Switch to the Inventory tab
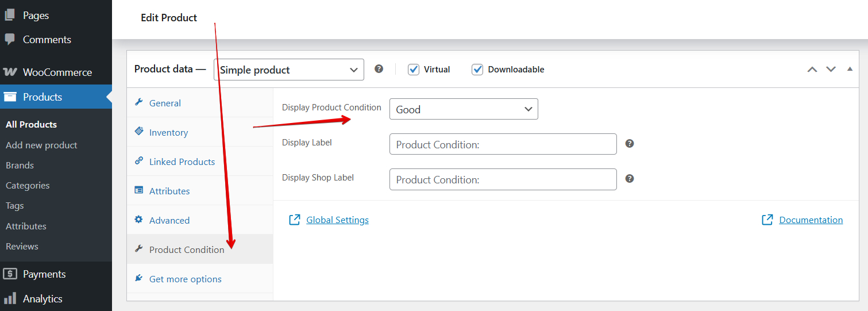This screenshot has width=868, height=311. click(x=168, y=132)
